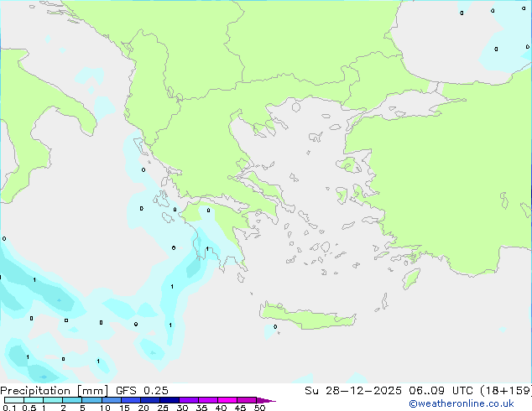Image resolution: width=532 pixels, height=411 pixels.
Task: Click the '(18+159)' forecast run text
Action: [x=506, y=391]
